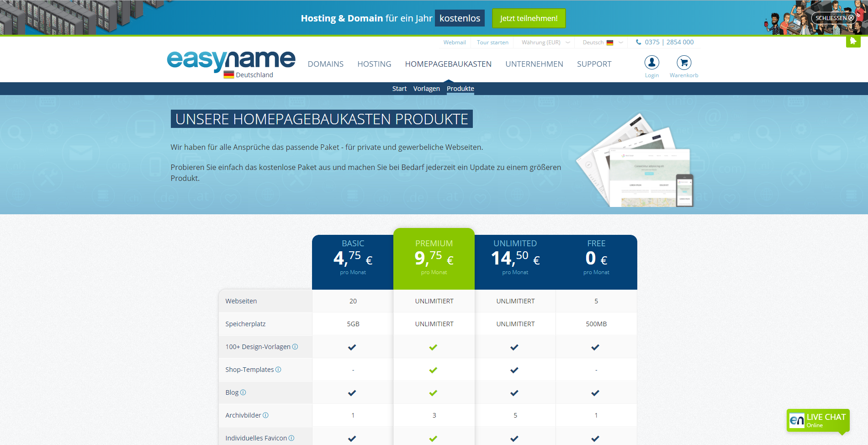Click the Hosting & Domain banner text
The width and height of the screenshot is (868, 445).
[x=366, y=18]
